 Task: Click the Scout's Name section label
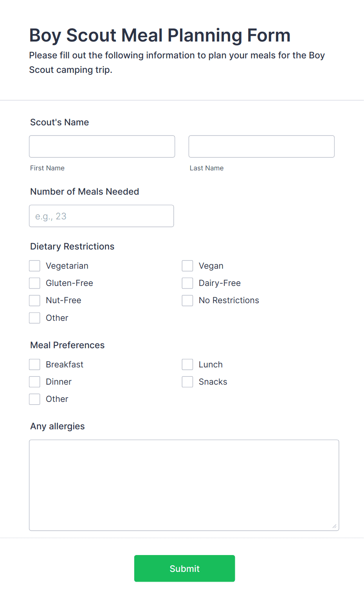59,122
